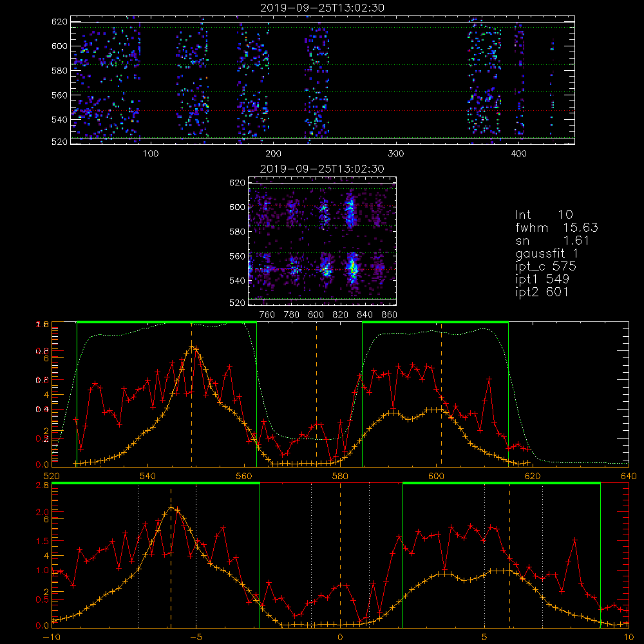Click x-axis label '540' of third plot
644x644 pixels.
pos(148,477)
